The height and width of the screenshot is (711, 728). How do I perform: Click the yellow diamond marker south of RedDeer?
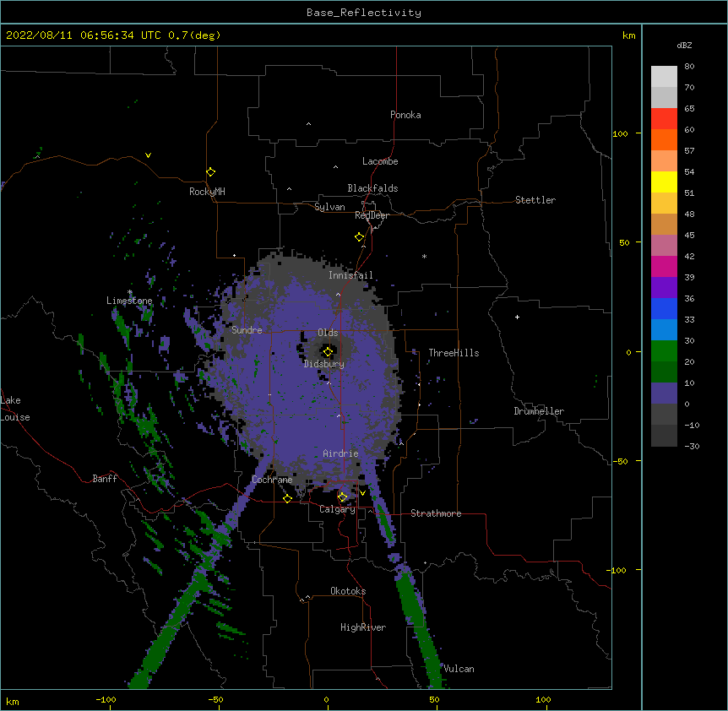pyautogui.click(x=359, y=237)
